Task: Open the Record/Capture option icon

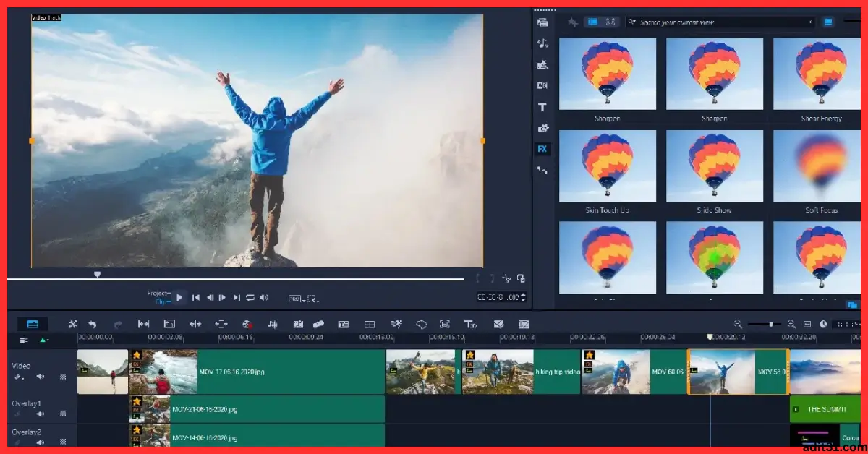Action: coord(247,324)
